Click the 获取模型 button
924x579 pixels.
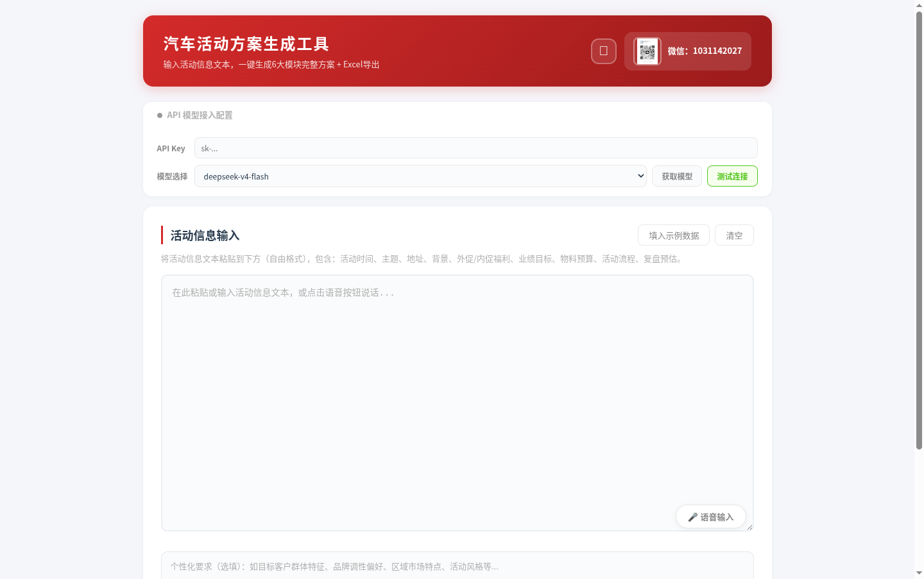[x=677, y=176]
